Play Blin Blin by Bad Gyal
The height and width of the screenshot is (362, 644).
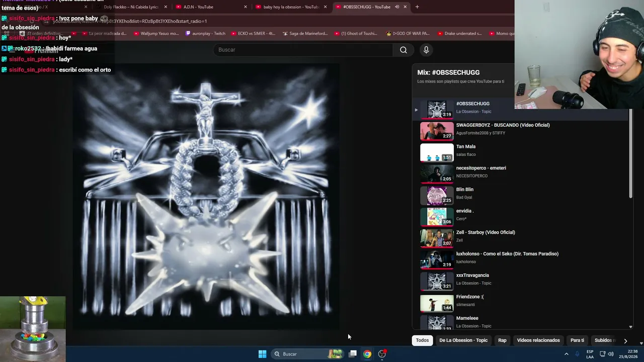pos(521,195)
